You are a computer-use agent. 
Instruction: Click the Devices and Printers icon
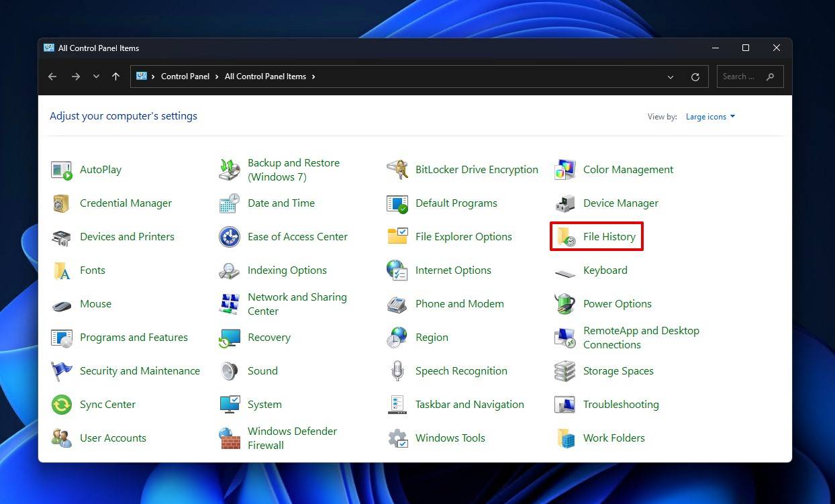click(x=62, y=237)
